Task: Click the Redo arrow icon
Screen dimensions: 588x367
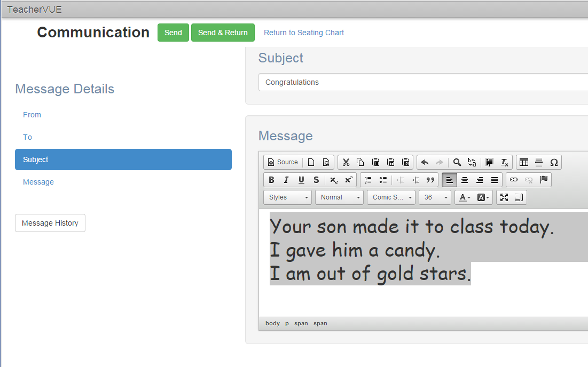Action: click(439, 162)
